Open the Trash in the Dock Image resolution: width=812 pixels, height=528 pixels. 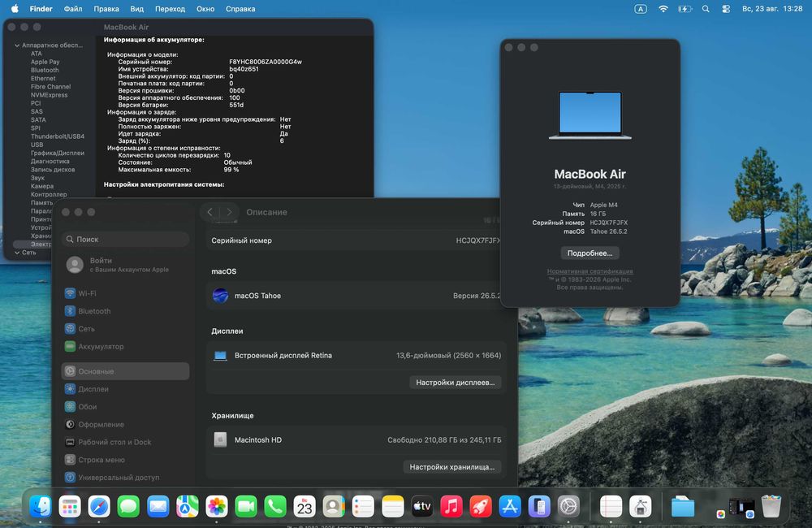click(771, 506)
